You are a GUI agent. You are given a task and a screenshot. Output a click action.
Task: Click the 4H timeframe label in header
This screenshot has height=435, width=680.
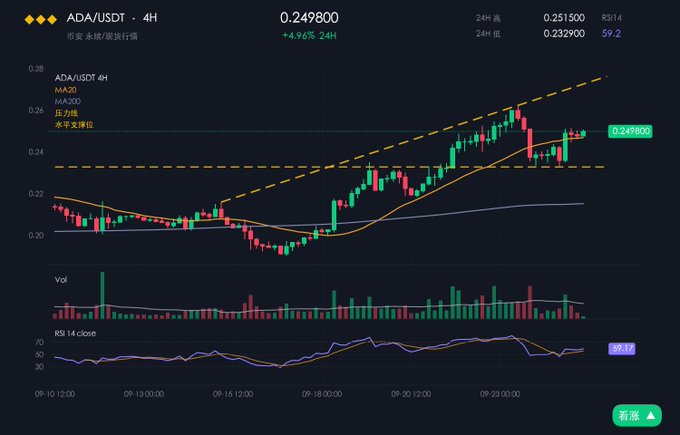150,18
